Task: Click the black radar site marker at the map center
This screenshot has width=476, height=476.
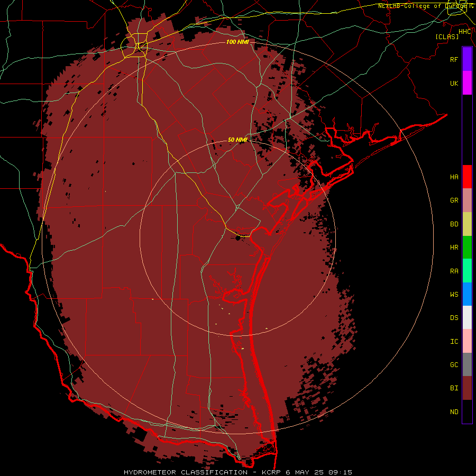Action: click(x=237, y=238)
